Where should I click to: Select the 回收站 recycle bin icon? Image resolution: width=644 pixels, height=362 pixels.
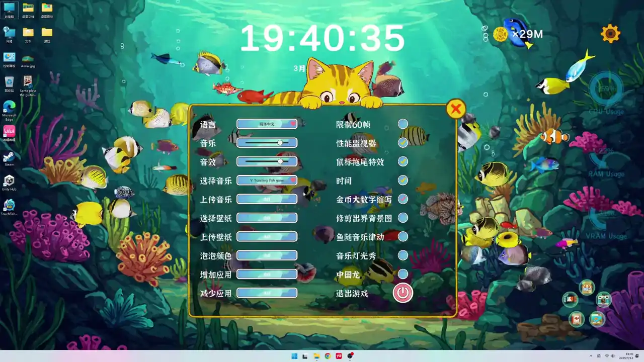pos(9,84)
